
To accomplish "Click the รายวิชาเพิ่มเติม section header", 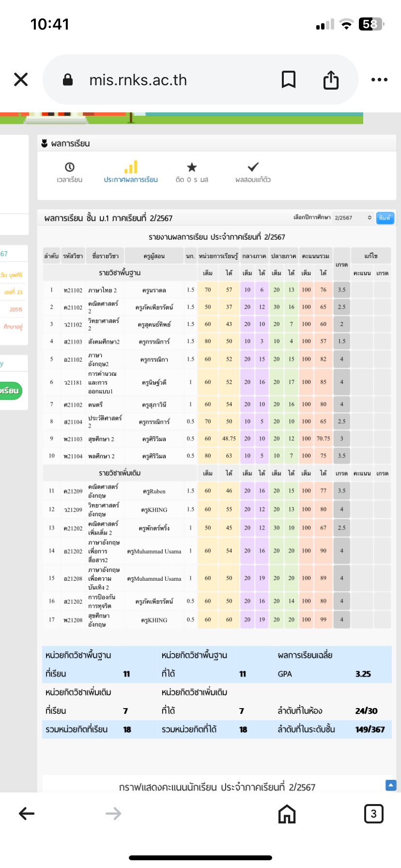I will click(x=120, y=473).
